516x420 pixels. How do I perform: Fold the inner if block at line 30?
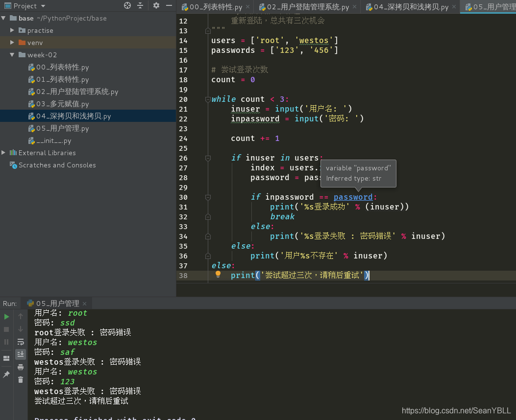click(208, 197)
